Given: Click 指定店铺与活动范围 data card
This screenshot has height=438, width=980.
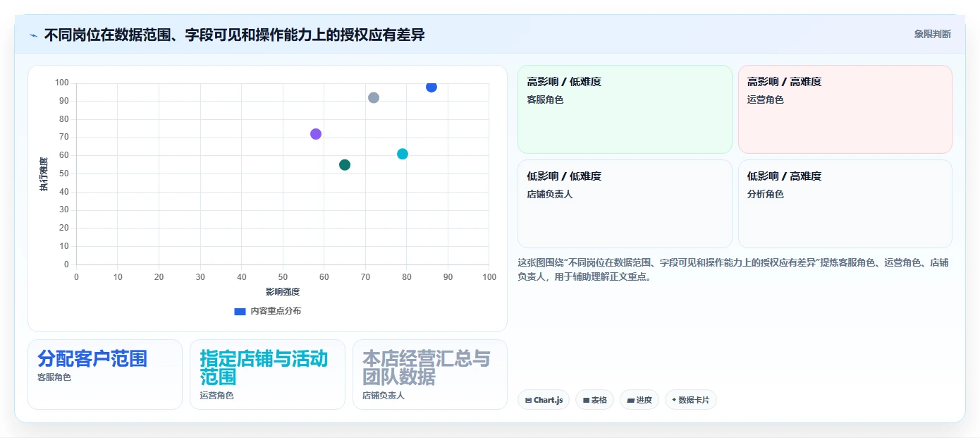Looking at the screenshot, I should click(x=267, y=375).
